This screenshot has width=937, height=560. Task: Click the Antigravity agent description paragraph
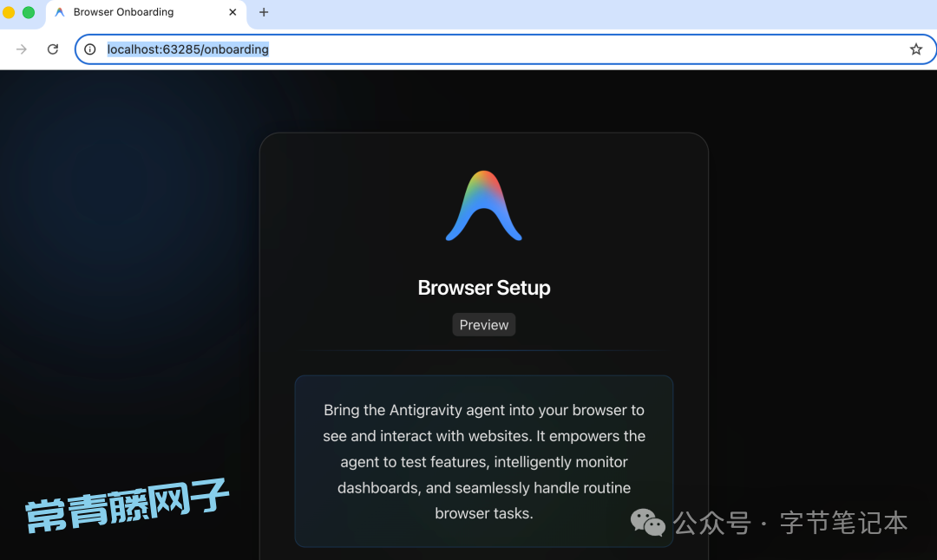point(483,461)
